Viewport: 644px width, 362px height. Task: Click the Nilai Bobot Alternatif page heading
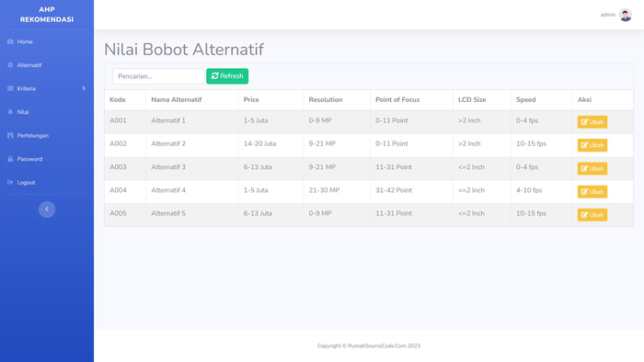(x=184, y=50)
